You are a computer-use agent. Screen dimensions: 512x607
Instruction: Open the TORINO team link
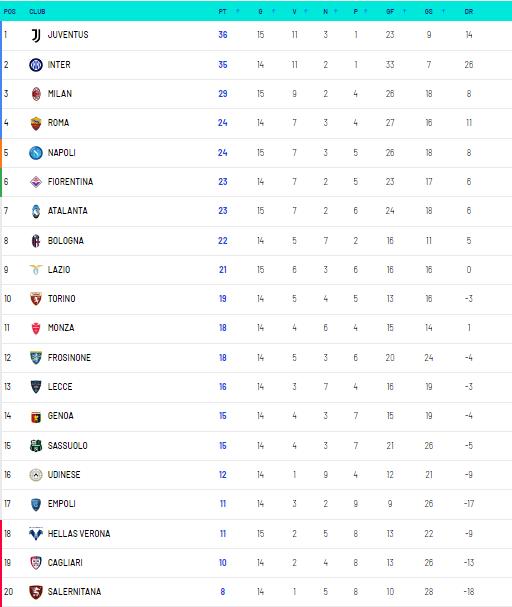click(62, 299)
